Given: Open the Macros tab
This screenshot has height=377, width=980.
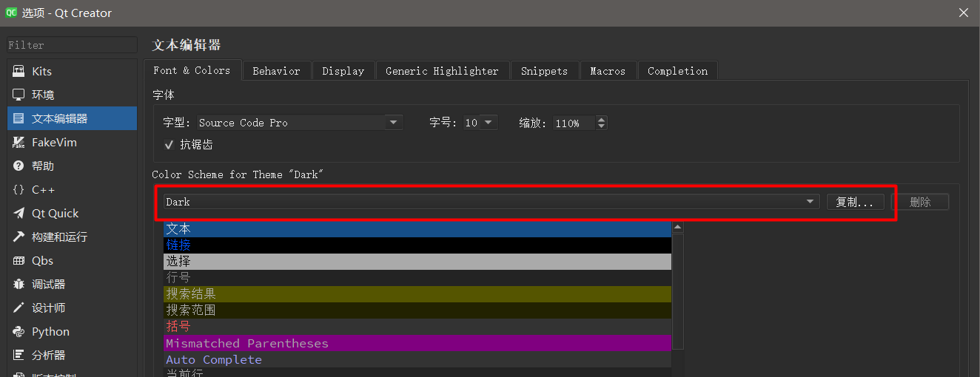Looking at the screenshot, I should click(608, 71).
